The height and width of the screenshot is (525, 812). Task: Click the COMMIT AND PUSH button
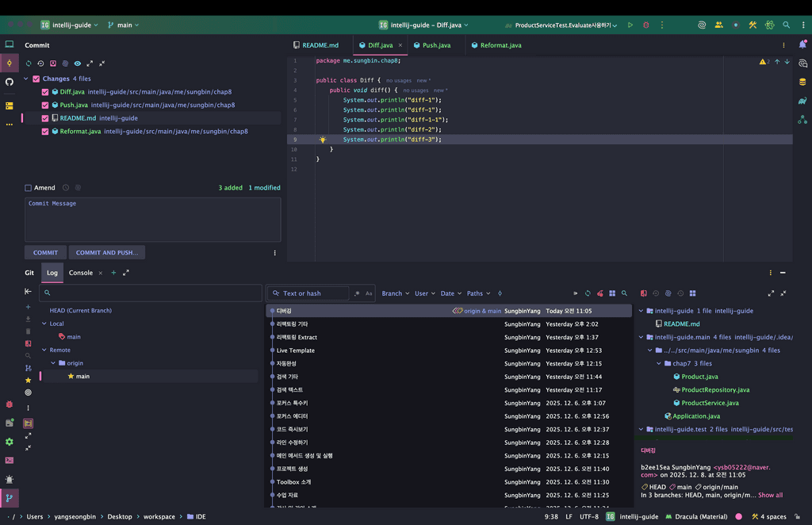pyautogui.click(x=106, y=253)
